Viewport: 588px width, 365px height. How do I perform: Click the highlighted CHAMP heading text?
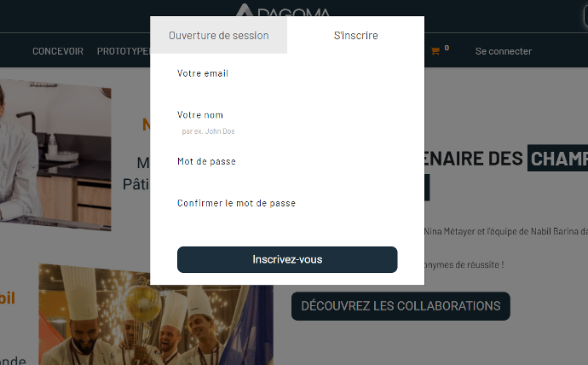[x=557, y=158]
